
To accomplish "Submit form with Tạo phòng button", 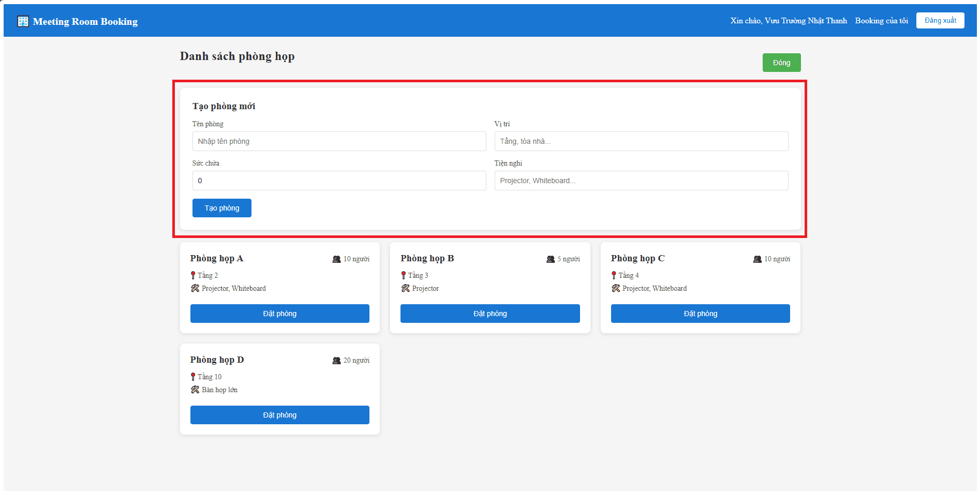I will point(221,208).
